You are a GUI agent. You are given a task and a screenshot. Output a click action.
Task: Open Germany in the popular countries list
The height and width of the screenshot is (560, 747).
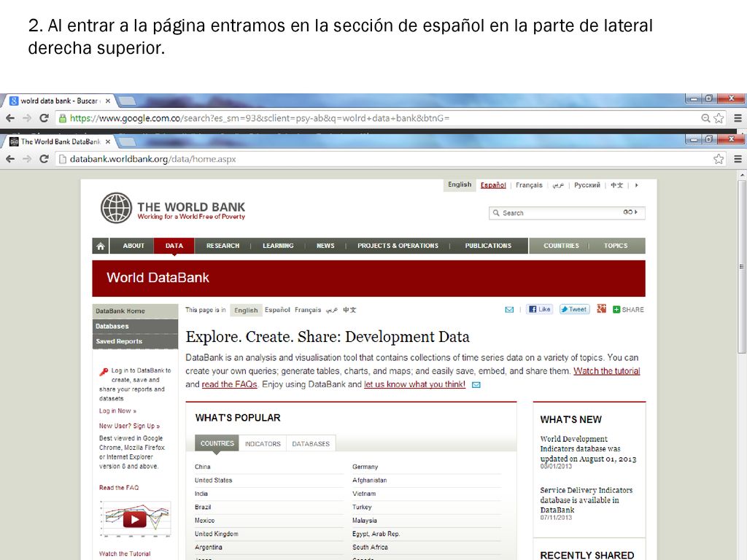(365, 467)
